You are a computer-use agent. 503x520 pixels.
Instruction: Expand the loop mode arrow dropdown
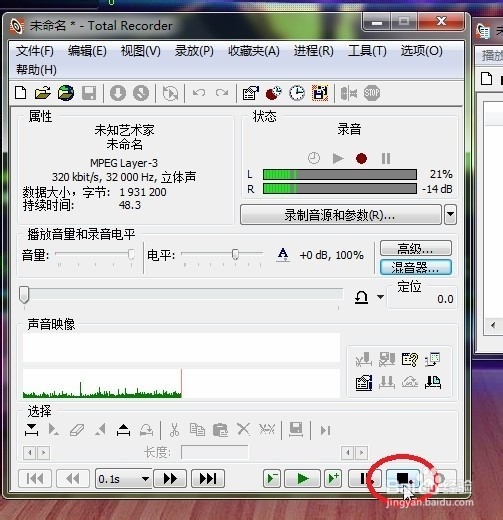[380, 297]
